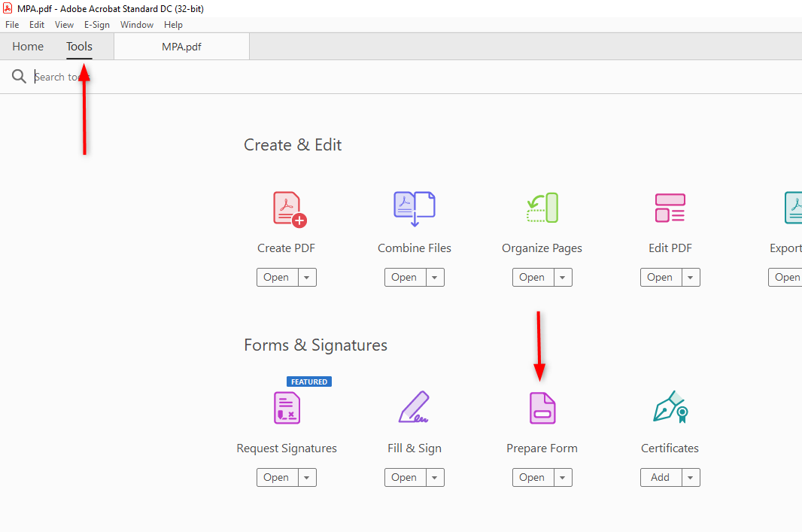Click Open under Edit PDF

pos(661,277)
